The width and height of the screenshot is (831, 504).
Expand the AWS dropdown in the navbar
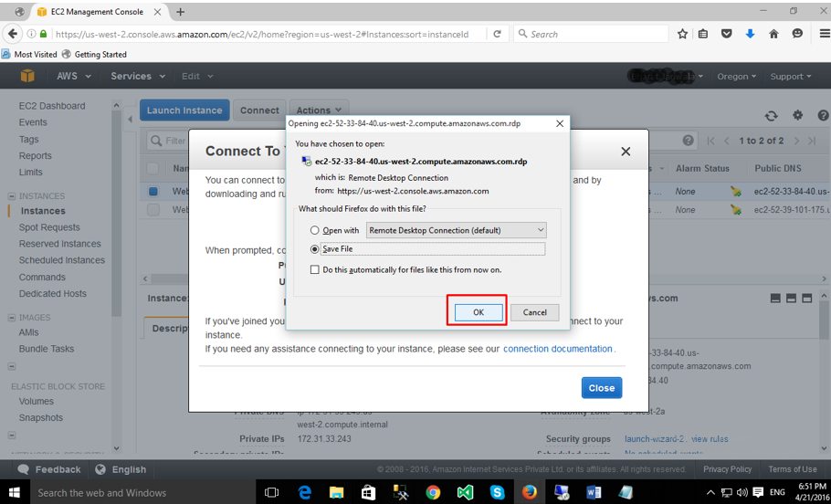74,77
